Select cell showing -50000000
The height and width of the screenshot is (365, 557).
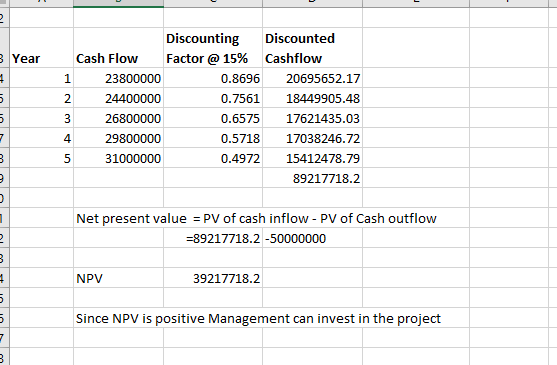(312, 238)
